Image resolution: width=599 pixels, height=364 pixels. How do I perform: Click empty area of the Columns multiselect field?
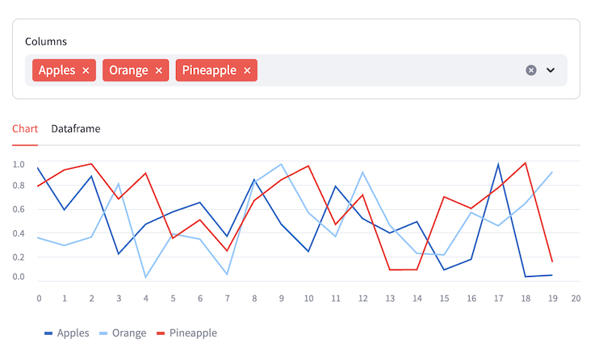(x=387, y=70)
